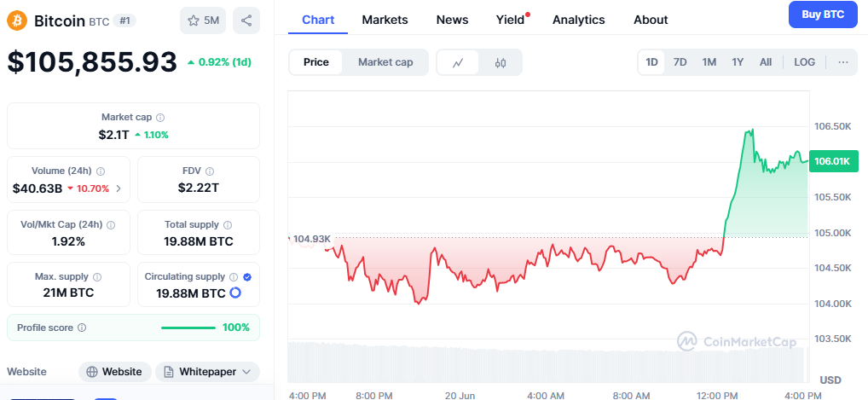Switch to the Analytics tab
868x400 pixels.
pyautogui.click(x=578, y=20)
